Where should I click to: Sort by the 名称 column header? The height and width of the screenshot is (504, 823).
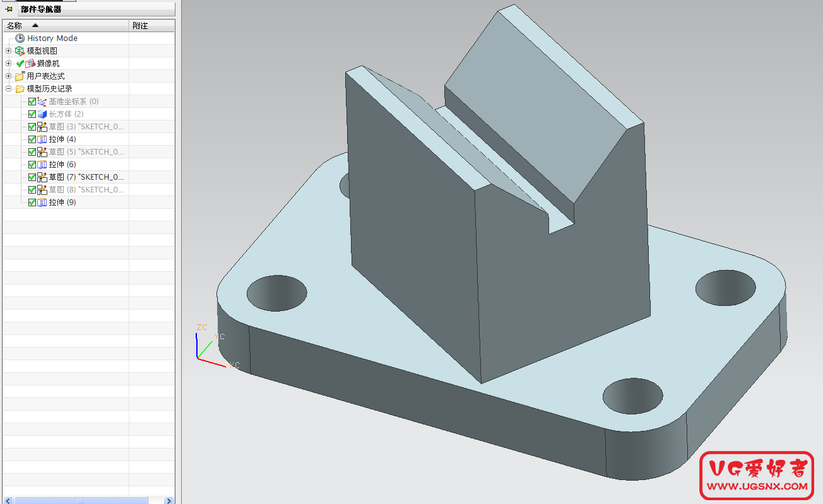[x=66, y=26]
